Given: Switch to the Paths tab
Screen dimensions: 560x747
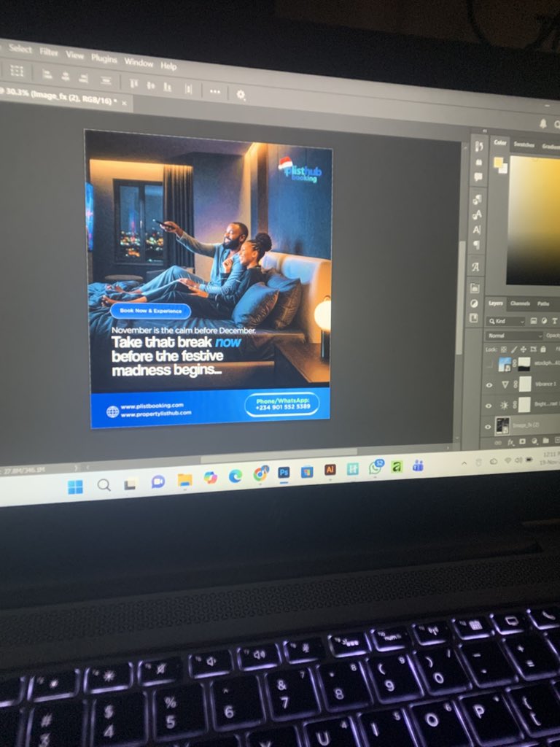Looking at the screenshot, I should click(x=542, y=304).
